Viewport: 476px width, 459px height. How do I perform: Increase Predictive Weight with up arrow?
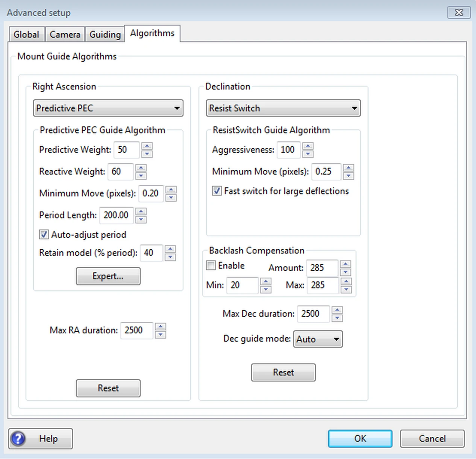click(147, 146)
